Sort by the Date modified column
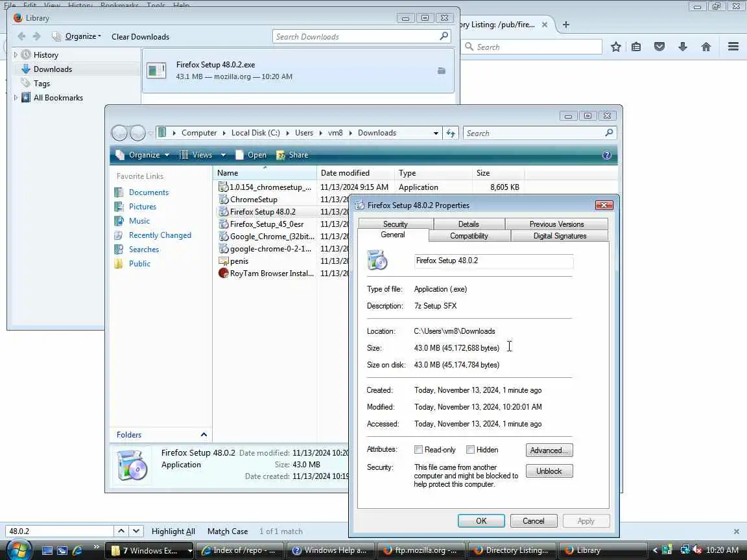747x560 pixels. 355,173
